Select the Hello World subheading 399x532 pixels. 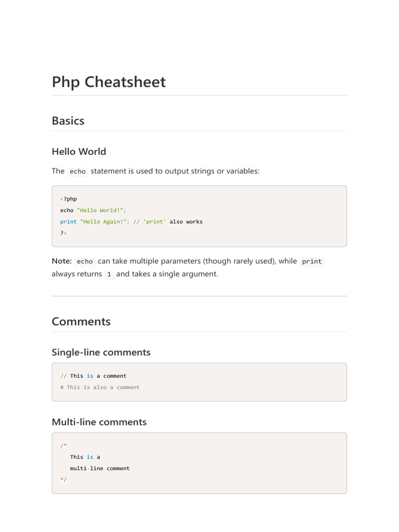point(79,152)
